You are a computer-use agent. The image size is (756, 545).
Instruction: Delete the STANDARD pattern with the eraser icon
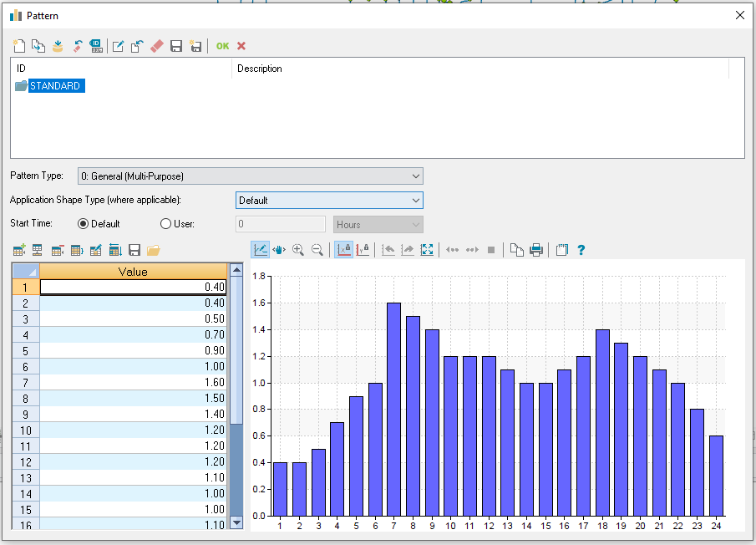pos(156,46)
